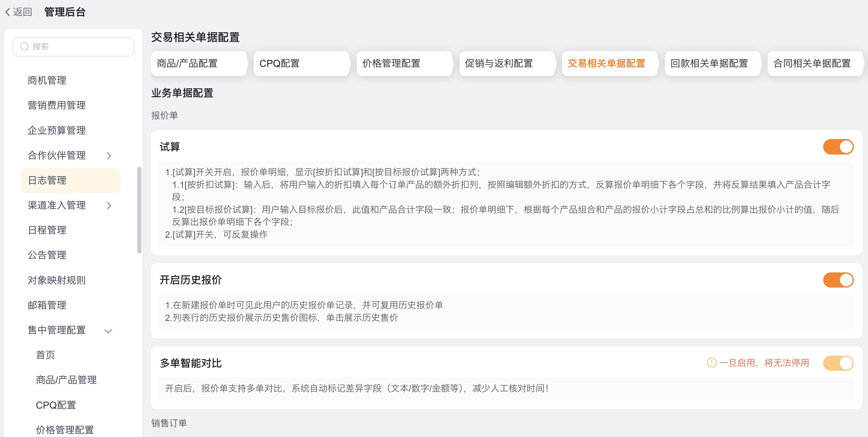This screenshot has height=437, width=868.
Task: Expand 渠道准入管理 chevron
Action: coord(109,205)
